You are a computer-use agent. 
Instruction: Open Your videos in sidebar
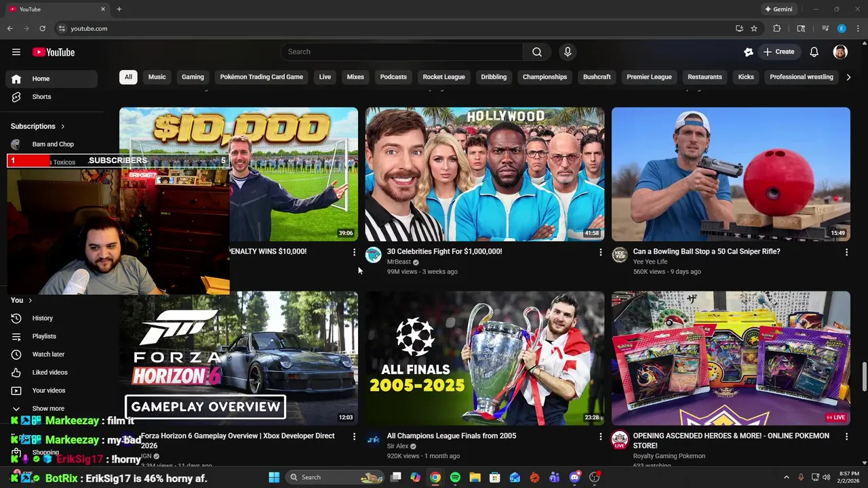(52, 390)
